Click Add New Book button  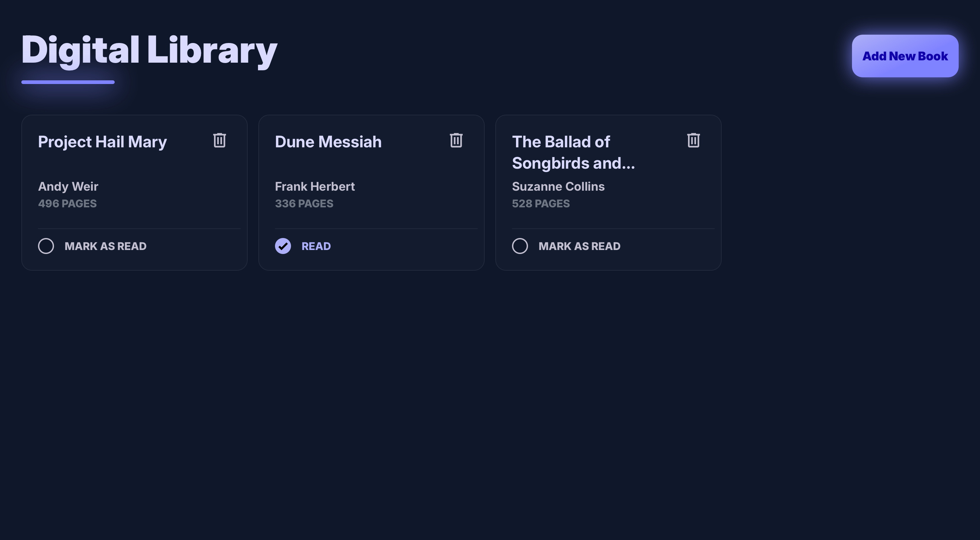tap(905, 56)
